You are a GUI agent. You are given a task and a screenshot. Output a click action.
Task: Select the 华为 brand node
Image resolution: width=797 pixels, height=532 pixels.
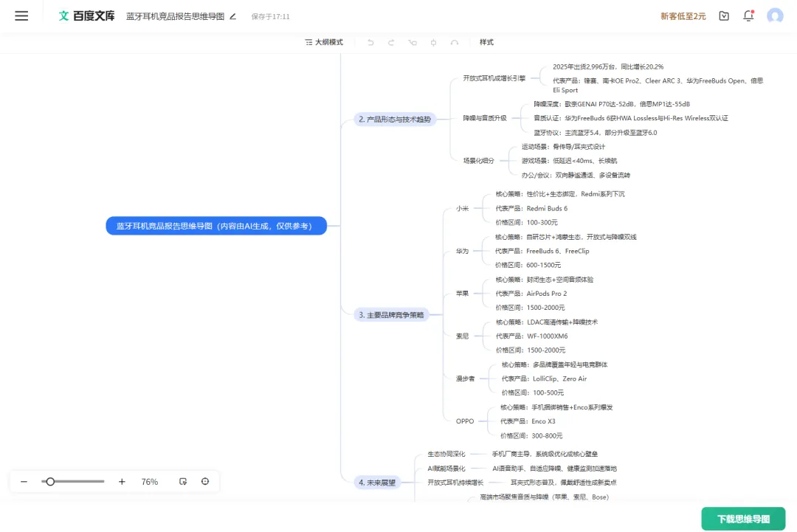pyautogui.click(x=462, y=251)
